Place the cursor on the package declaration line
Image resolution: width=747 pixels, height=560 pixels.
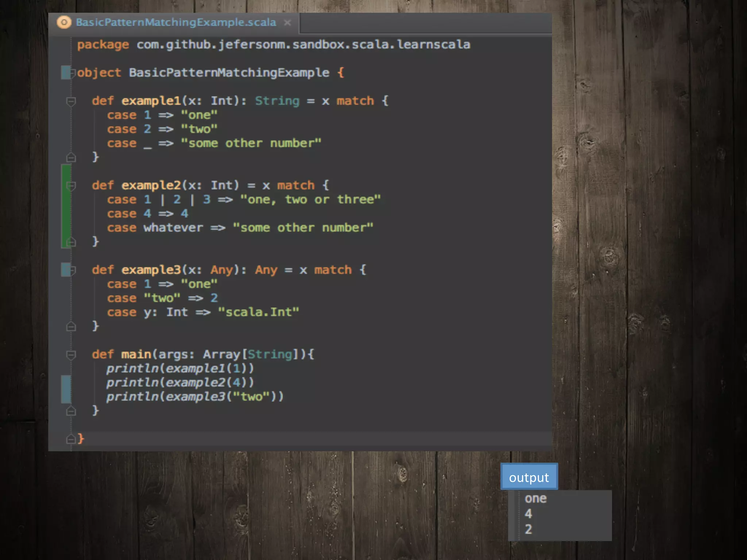(x=274, y=45)
